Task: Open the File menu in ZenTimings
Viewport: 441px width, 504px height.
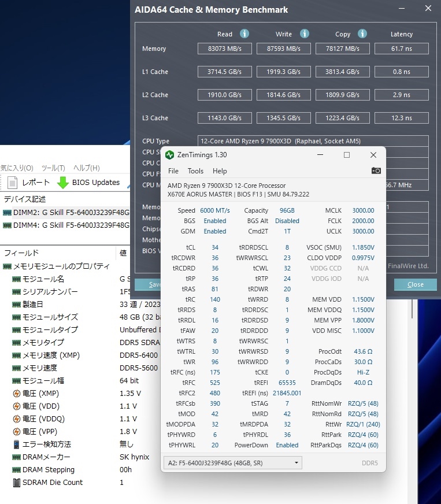Action: pos(173,171)
